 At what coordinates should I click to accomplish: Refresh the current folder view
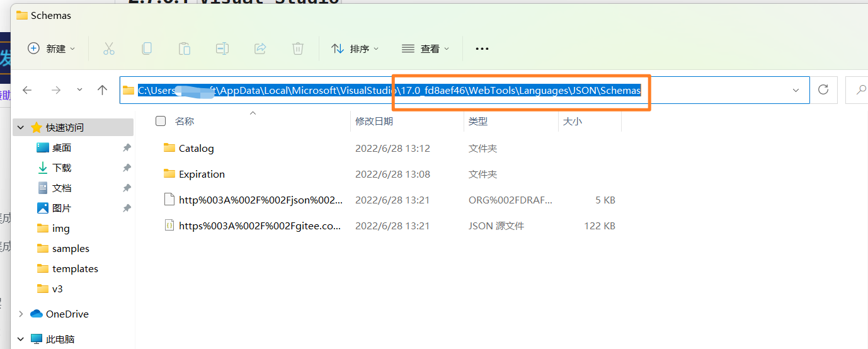point(823,90)
